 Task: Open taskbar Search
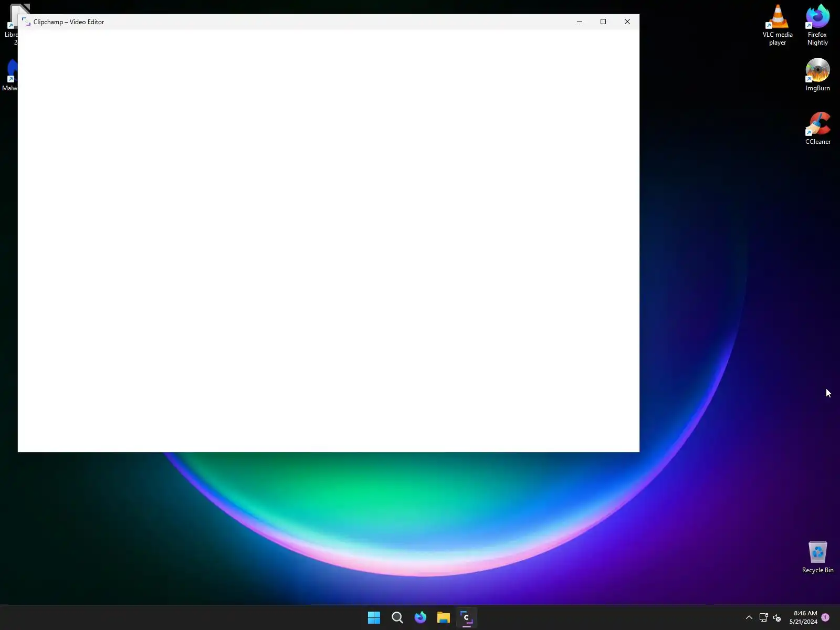coord(397,617)
